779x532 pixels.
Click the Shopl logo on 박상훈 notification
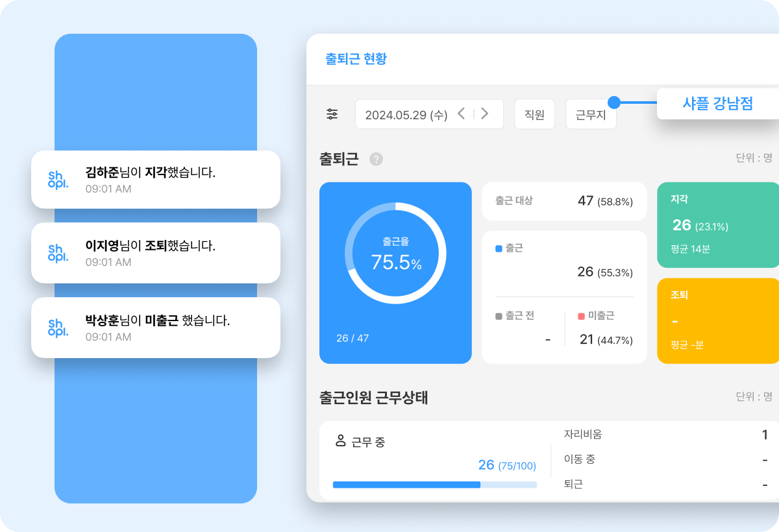point(57,328)
